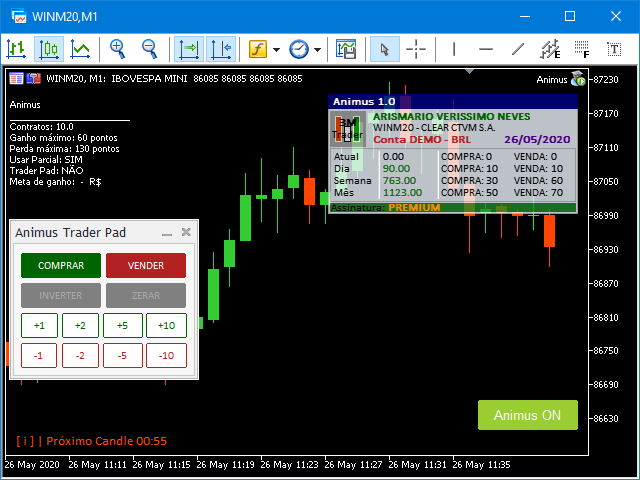Click the COMPRAR button
640x480 pixels.
click(61, 265)
